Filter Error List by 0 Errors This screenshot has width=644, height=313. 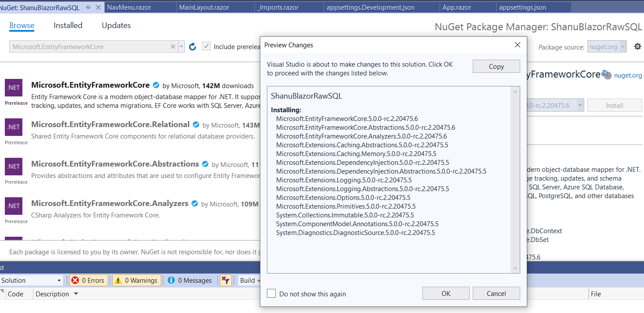tap(88, 281)
